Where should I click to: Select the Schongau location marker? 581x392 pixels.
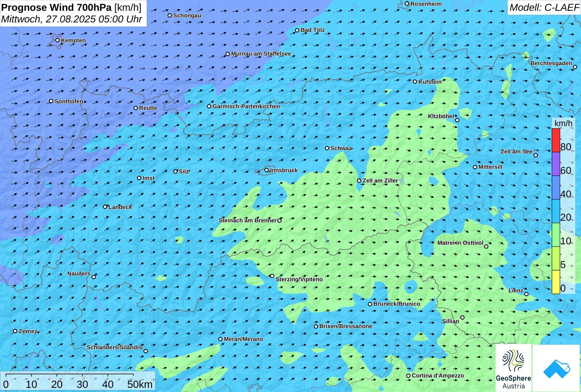coord(170,15)
